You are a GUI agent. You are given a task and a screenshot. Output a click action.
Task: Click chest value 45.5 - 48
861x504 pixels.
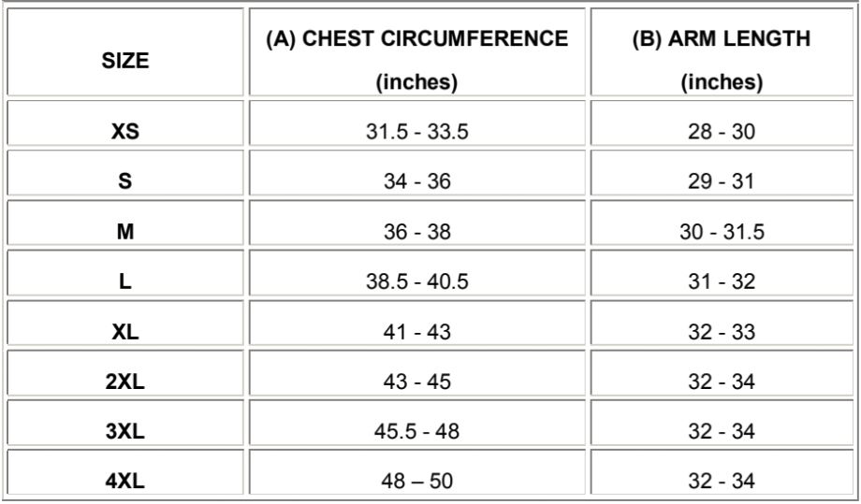click(416, 432)
